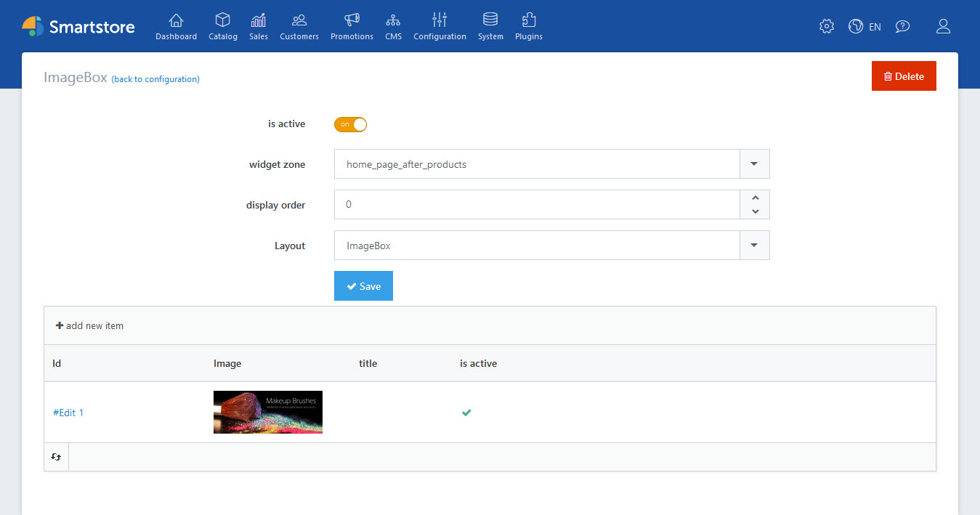Open the Configuration menu
Screen dimensions: 980x515
(x=440, y=27)
